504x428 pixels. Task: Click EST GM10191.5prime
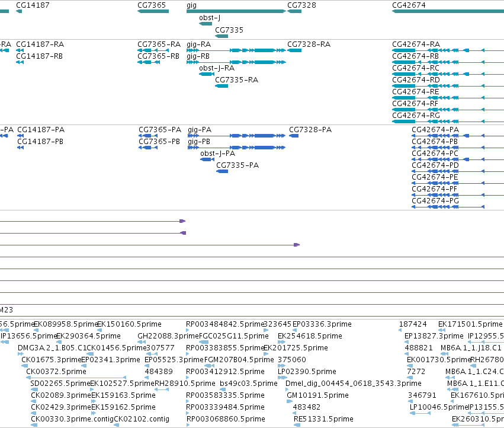[x=317, y=395]
